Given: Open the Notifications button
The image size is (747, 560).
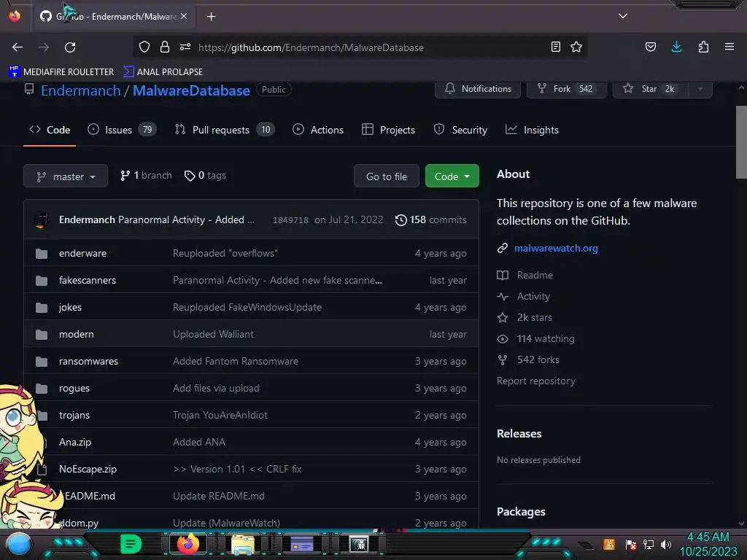Looking at the screenshot, I should (x=477, y=89).
